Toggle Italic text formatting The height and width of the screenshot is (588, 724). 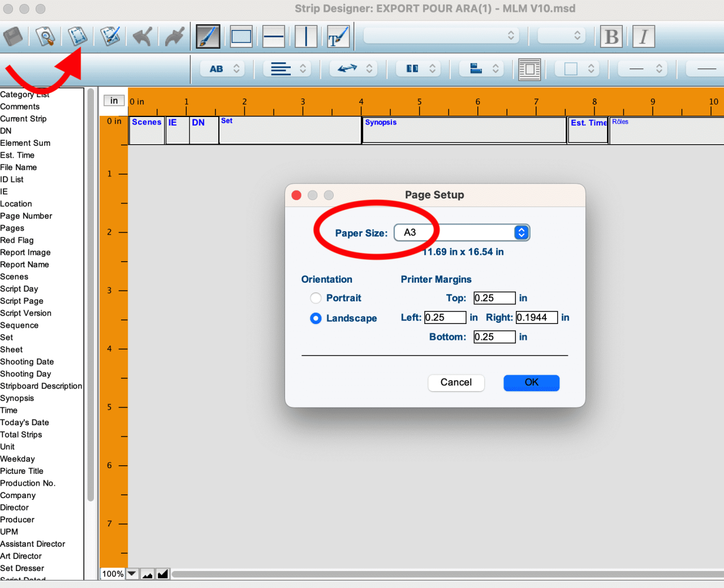pyautogui.click(x=643, y=37)
